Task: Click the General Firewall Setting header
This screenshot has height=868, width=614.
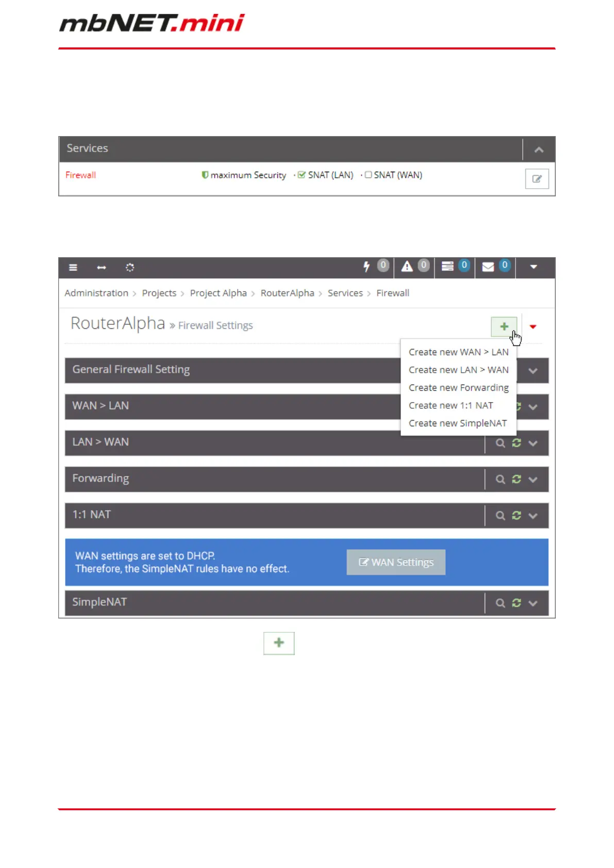Action: pos(131,370)
